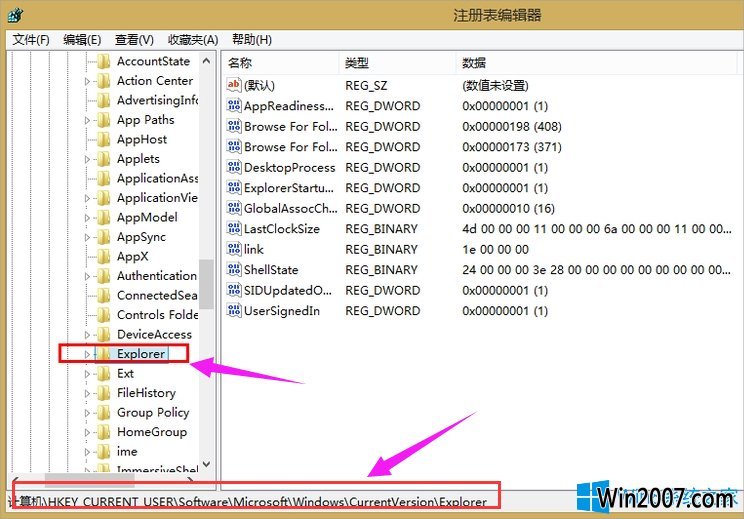Click the Applets folder icon

coord(103,158)
